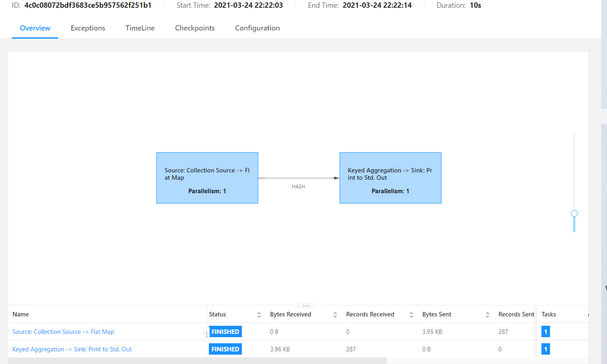Click the Status column header

[x=217, y=314]
